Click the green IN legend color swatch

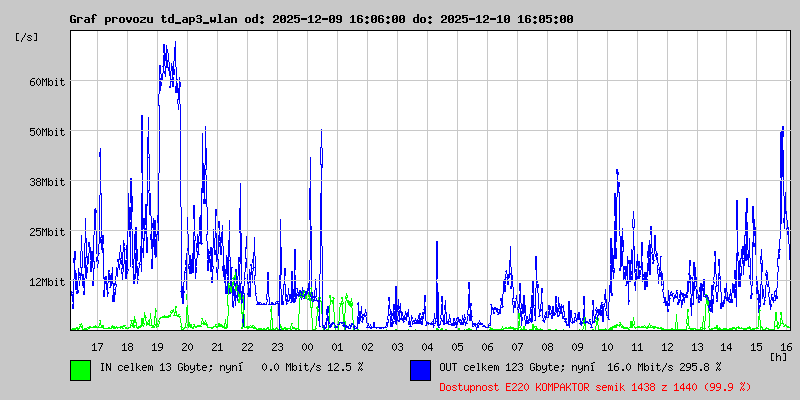[81, 370]
